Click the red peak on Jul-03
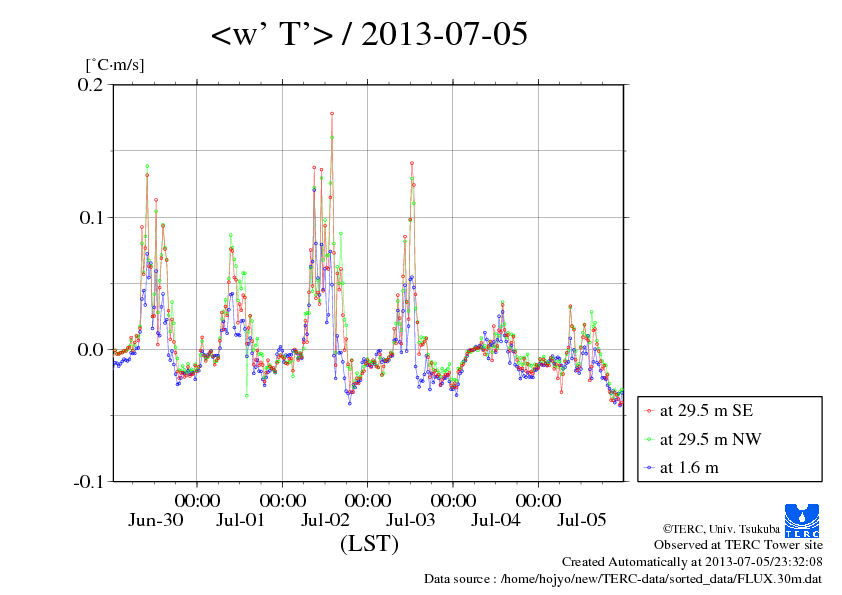This screenshot has height=595, width=842. (412, 163)
